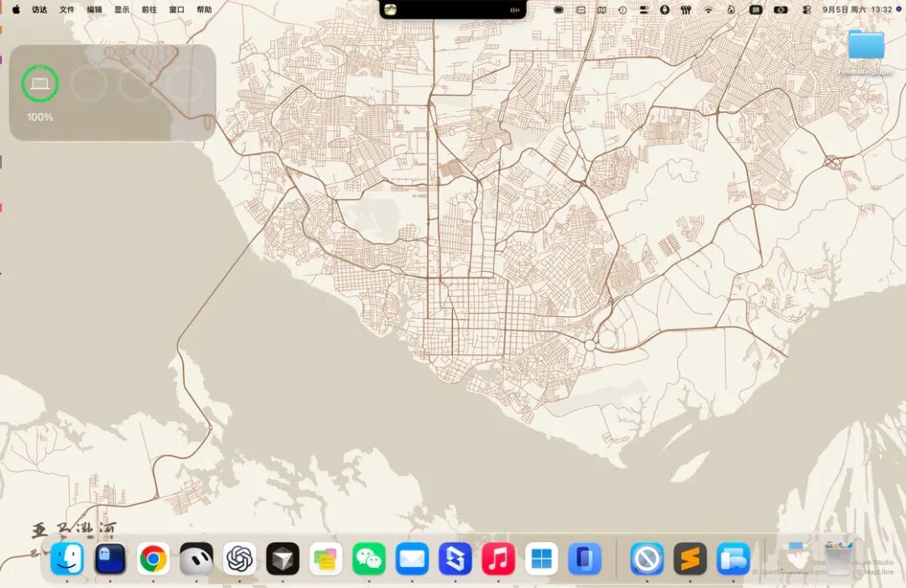Open the Trash in the Dock
Image resolution: width=906 pixels, height=588 pixels.
click(838, 559)
